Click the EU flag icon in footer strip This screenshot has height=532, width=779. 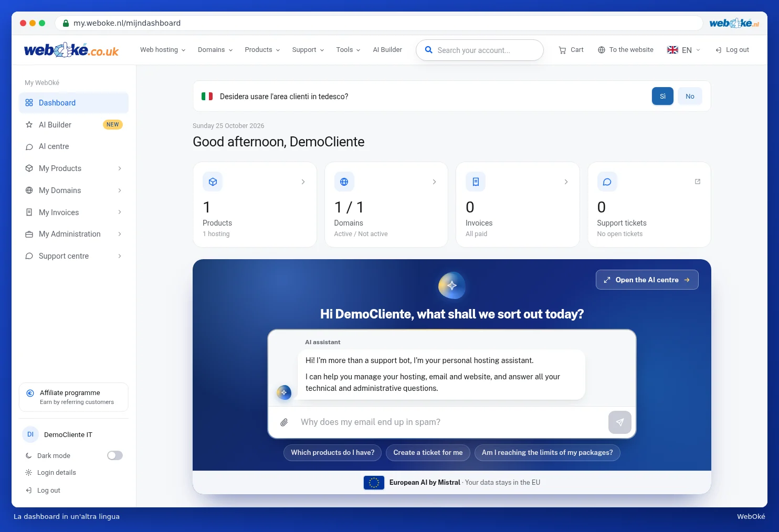[374, 483]
